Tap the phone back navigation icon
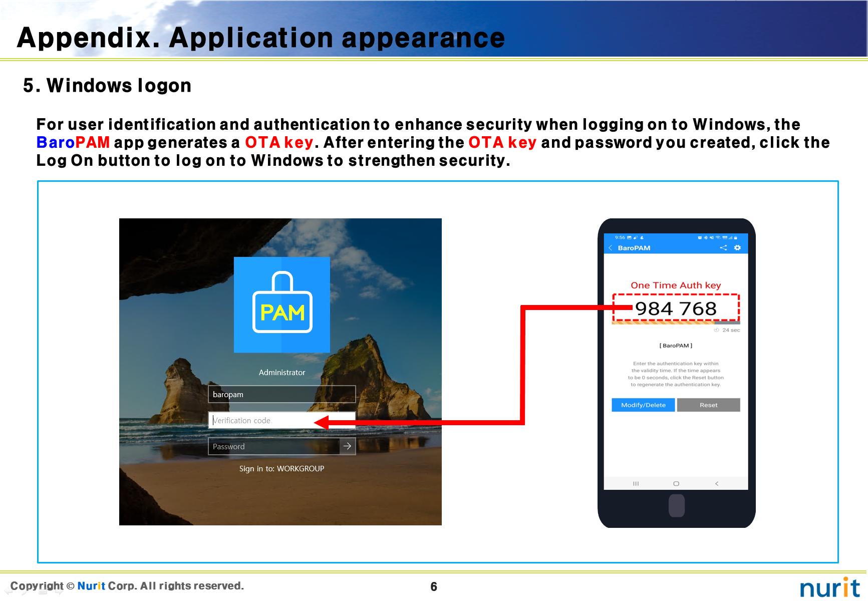The width and height of the screenshot is (868, 601). [717, 483]
